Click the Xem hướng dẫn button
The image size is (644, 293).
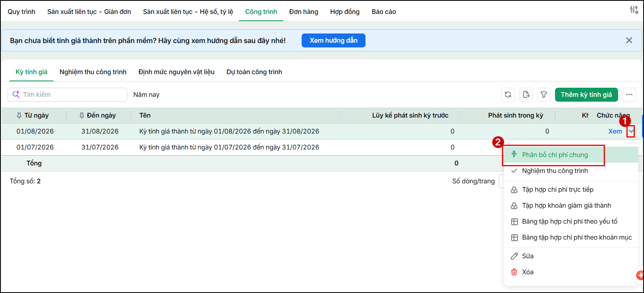[334, 40]
